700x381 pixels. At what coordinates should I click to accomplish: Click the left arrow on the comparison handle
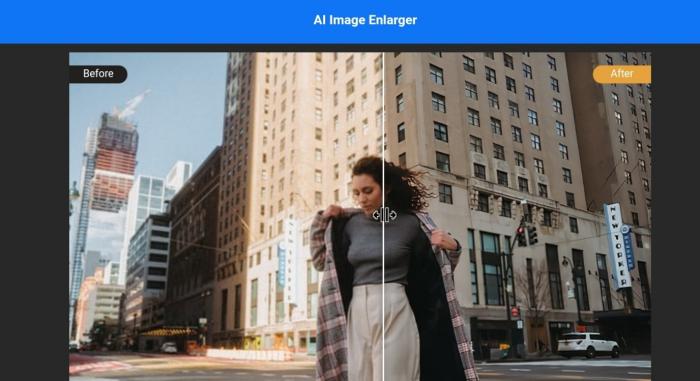(376, 215)
